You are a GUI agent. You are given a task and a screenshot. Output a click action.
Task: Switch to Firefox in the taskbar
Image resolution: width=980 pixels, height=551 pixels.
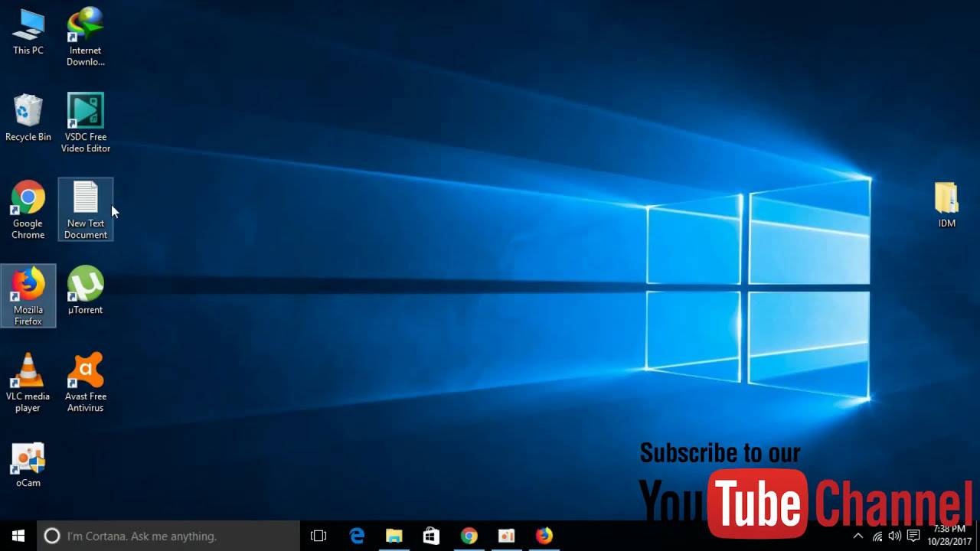(x=544, y=536)
